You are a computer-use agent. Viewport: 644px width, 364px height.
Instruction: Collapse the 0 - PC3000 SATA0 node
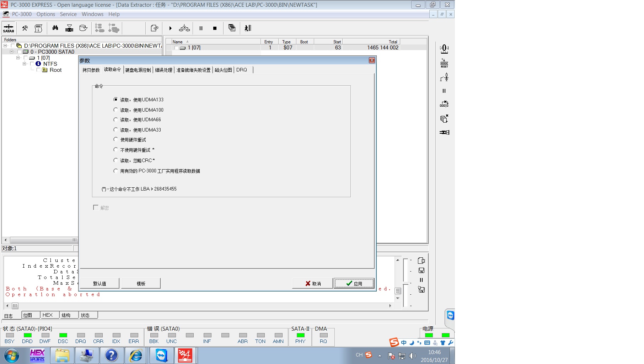[11, 52]
